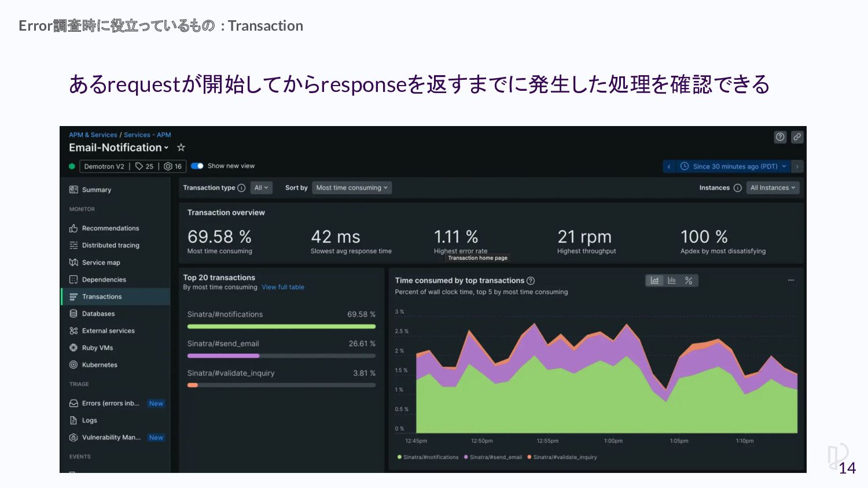Click the Recommendations thumbs-up icon

coord(73,228)
